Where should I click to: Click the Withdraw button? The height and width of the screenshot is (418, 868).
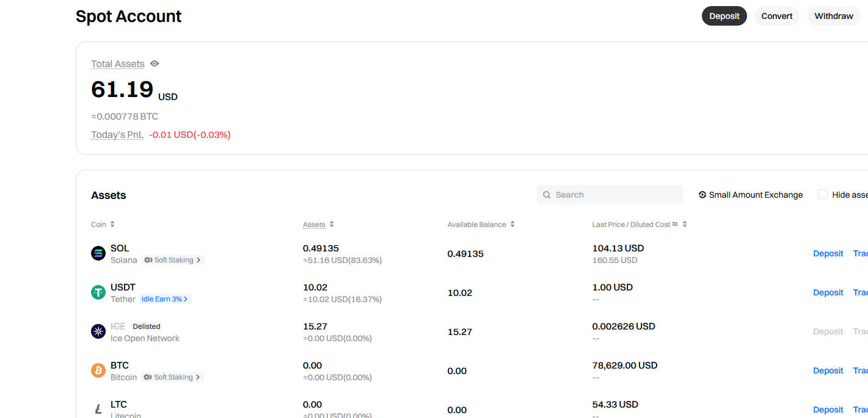(834, 16)
